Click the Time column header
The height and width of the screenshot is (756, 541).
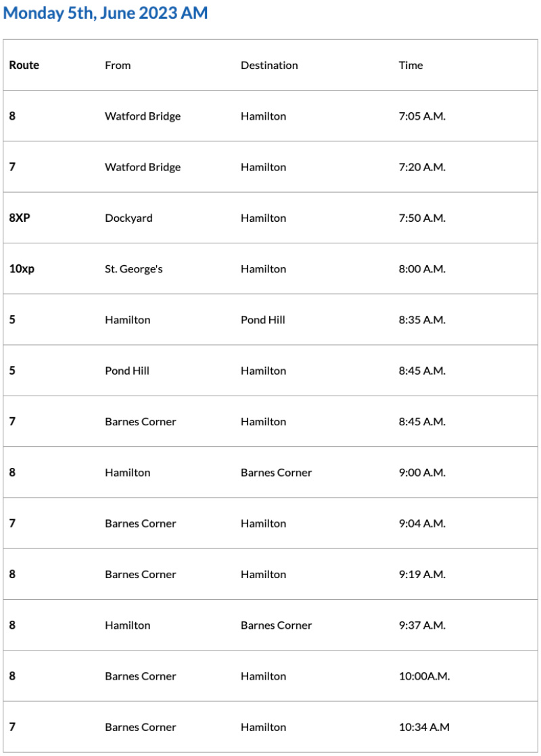click(410, 66)
